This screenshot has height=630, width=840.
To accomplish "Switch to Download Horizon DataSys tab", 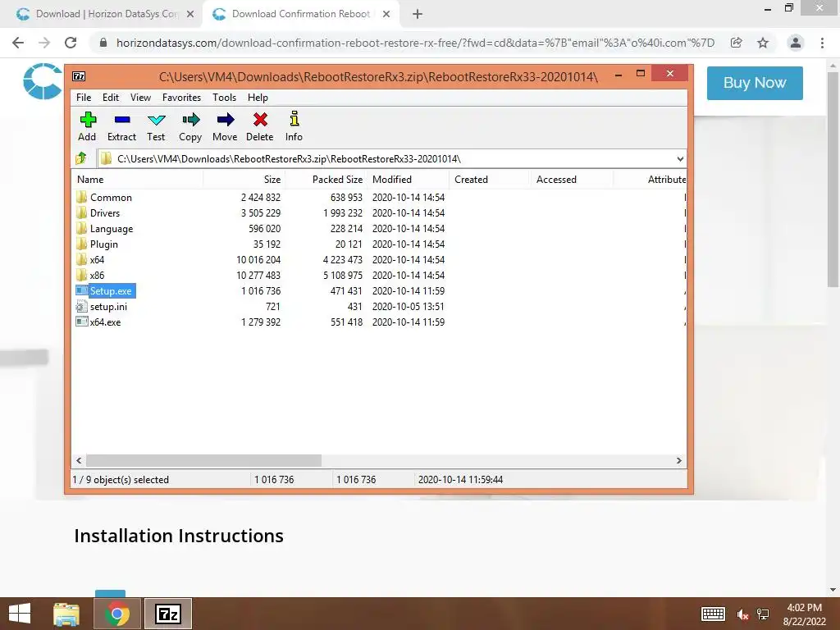I will [106, 14].
